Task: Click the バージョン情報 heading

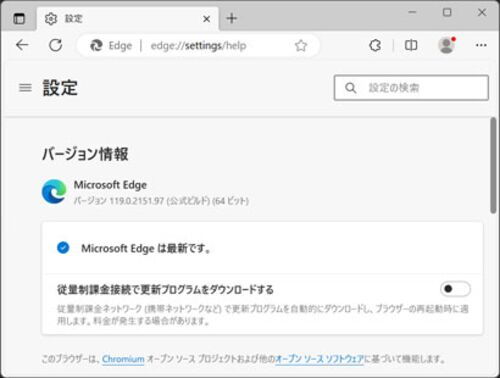Action: tap(85, 154)
